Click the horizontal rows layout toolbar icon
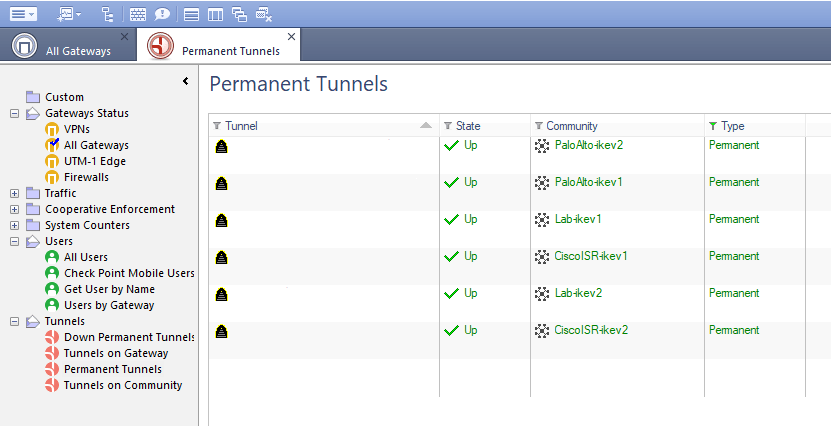This screenshot has height=426, width=831. pos(191,14)
